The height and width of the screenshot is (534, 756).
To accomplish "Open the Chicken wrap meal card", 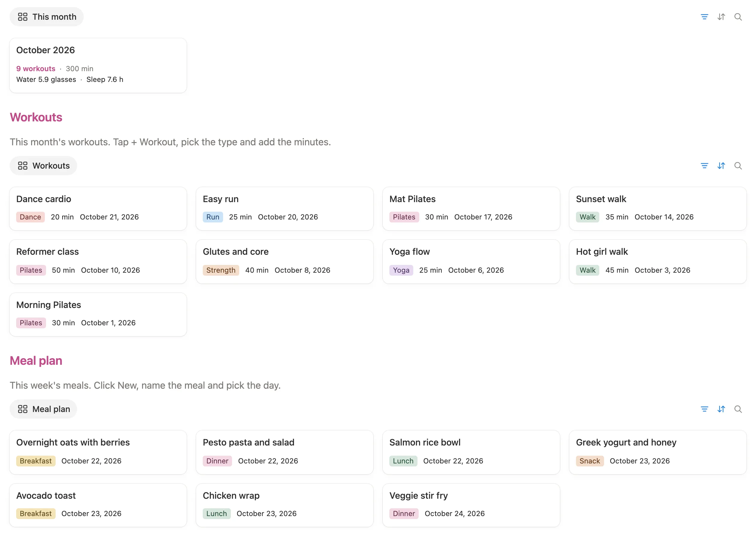I will [x=284, y=505].
